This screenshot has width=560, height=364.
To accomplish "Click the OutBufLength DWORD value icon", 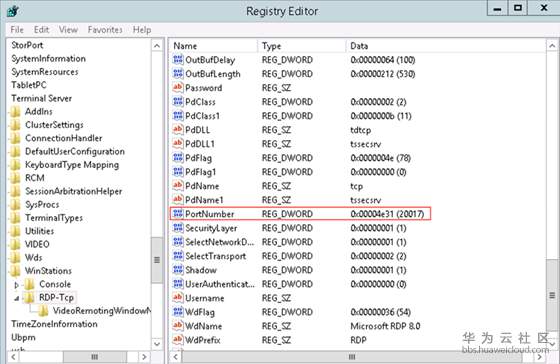I will 178,74.
